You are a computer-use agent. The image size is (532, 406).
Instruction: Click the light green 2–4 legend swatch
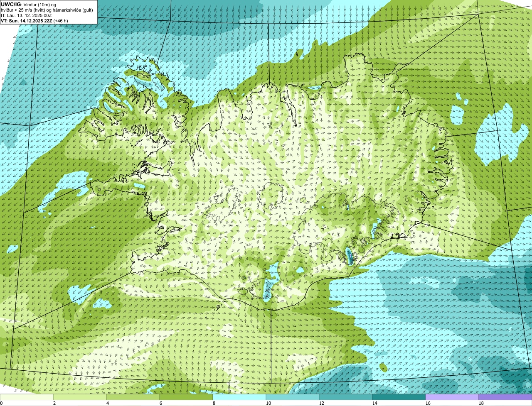click(80, 397)
